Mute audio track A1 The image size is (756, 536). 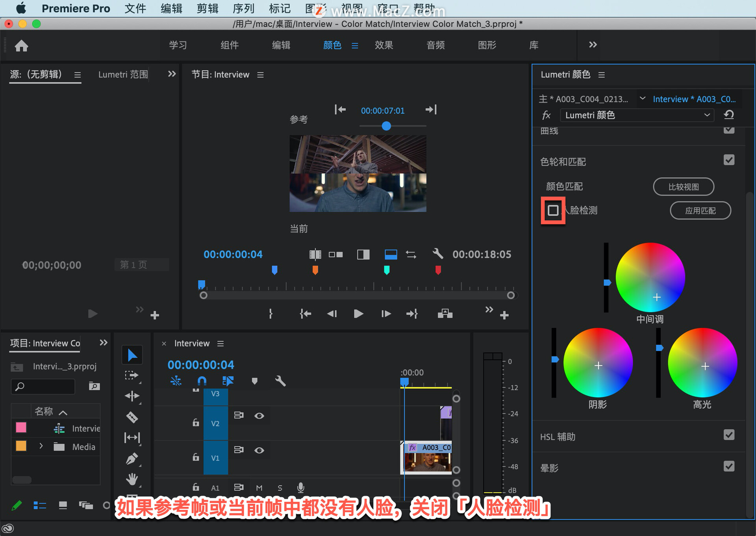click(259, 488)
